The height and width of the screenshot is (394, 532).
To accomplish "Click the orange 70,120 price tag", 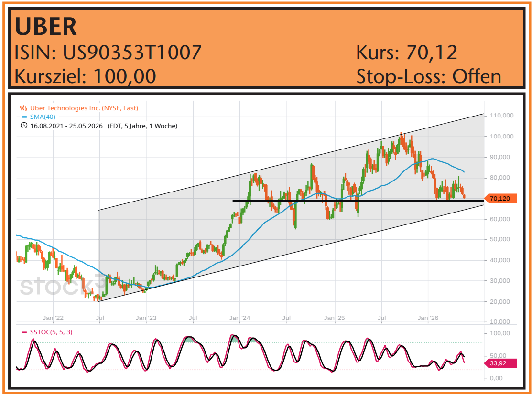I will click(x=501, y=198).
